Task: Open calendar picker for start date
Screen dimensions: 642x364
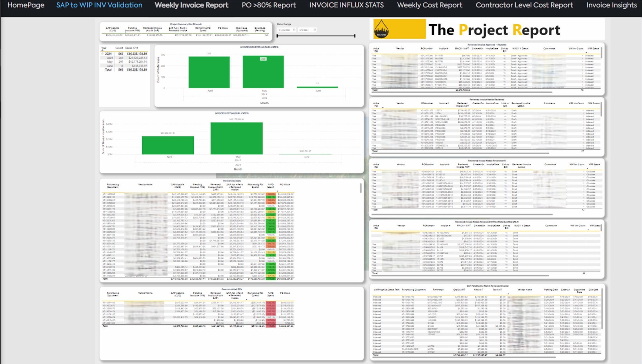Action: (294, 30)
